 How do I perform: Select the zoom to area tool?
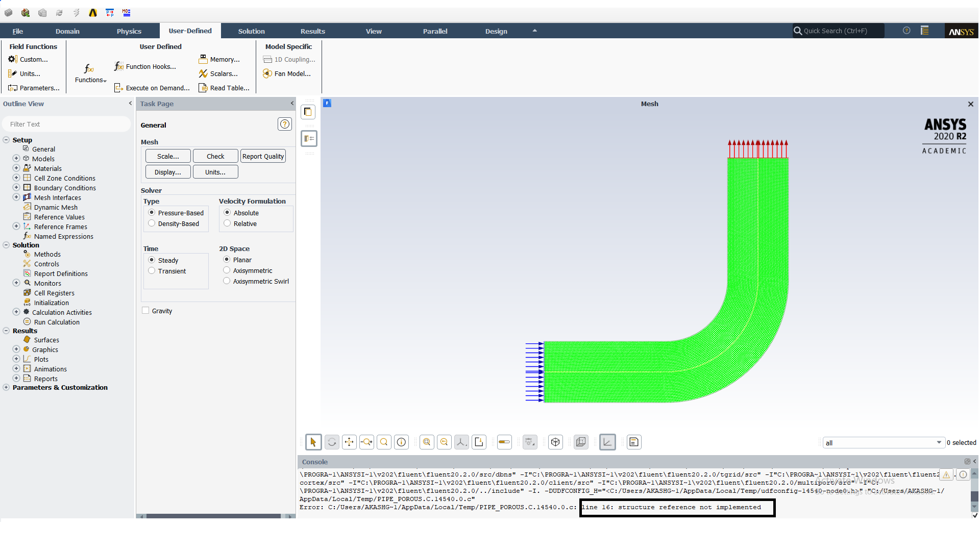click(384, 442)
